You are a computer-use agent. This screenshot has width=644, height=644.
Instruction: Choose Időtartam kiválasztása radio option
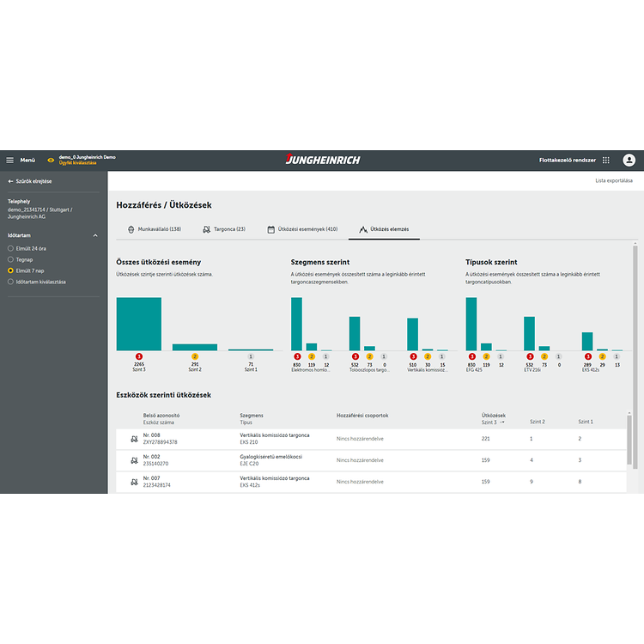click(x=10, y=282)
